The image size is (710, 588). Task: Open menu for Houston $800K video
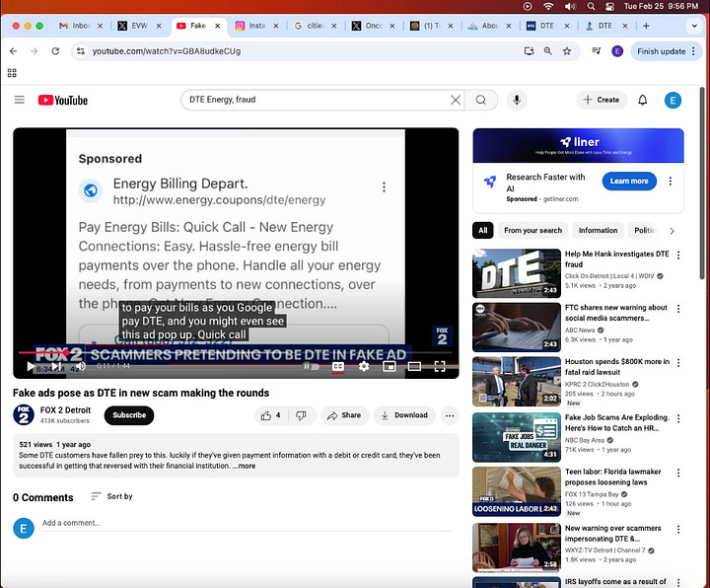click(678, 363)
